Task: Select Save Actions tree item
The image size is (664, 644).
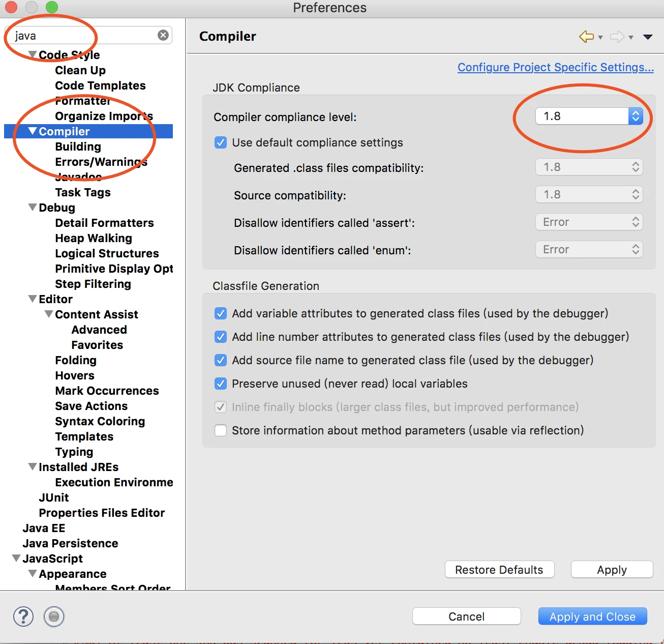Action: tap(92, 406)
